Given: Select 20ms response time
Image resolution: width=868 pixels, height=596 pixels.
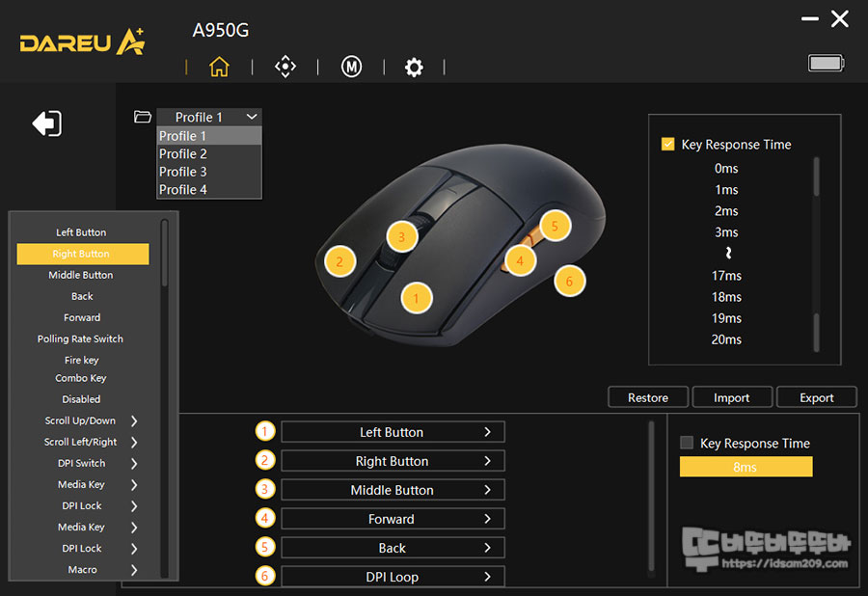Looking at the screenshot, I should pos(726,339).
